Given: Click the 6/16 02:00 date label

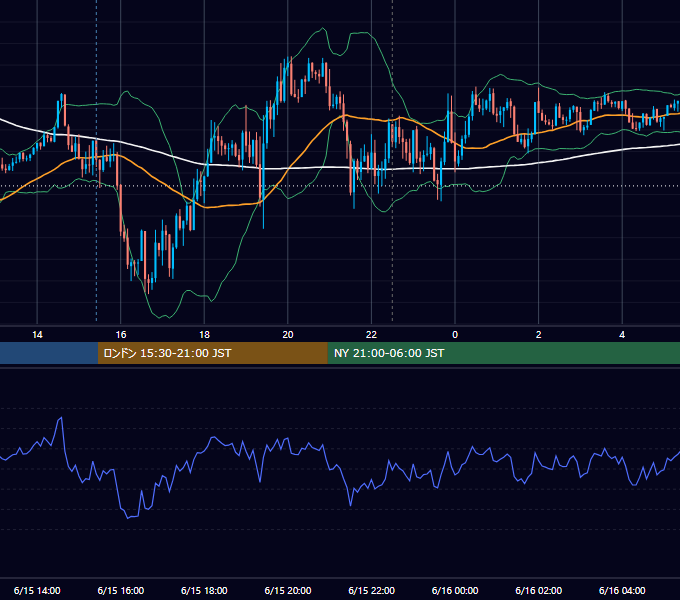Looking at the screenshot, I should (539, 590).
